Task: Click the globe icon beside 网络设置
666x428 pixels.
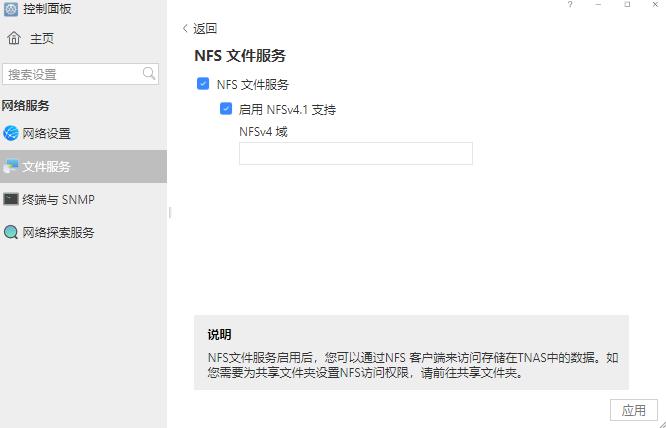Action: click(11, 133)
